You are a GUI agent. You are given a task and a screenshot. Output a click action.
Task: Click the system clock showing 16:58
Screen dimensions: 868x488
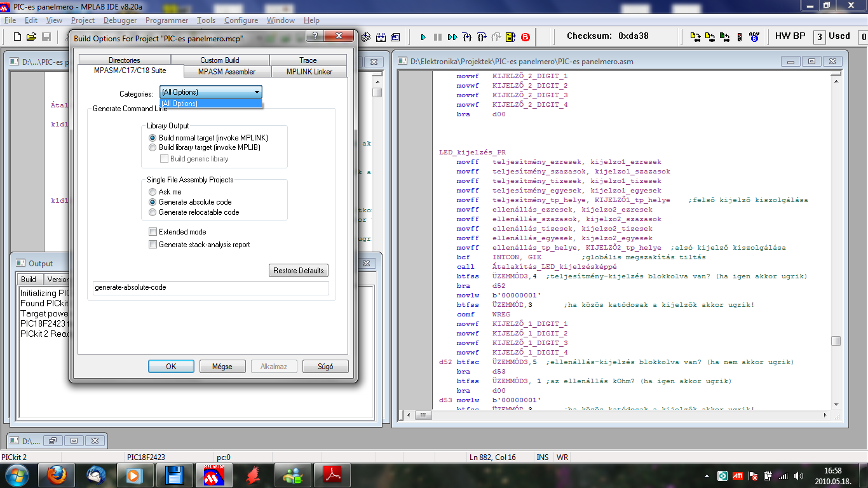click(x=832, y=470)
